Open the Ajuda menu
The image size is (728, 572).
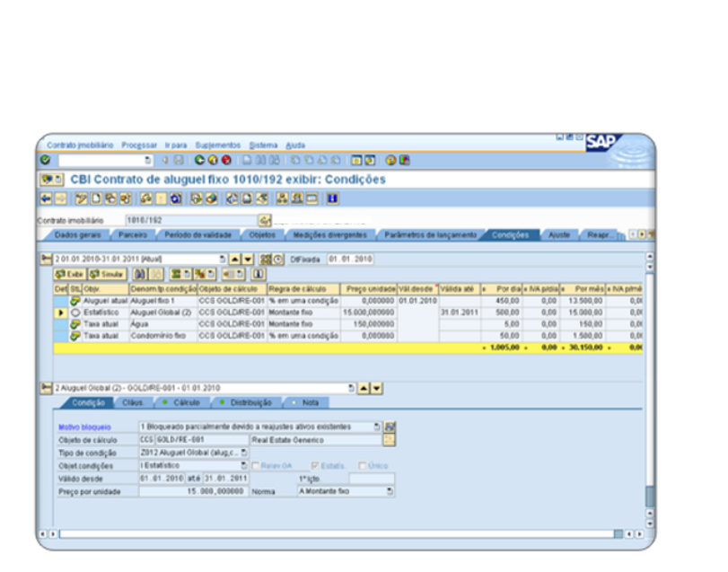295,145
